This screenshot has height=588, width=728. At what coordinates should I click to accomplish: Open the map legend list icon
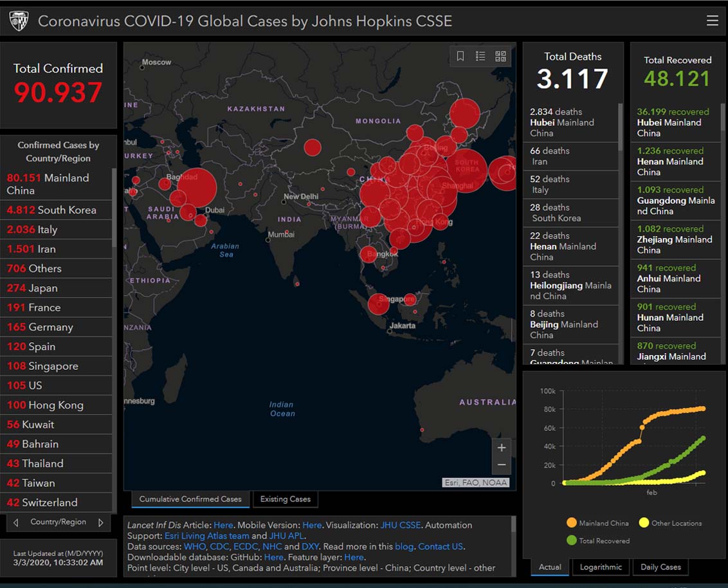(x=480, y=57)
